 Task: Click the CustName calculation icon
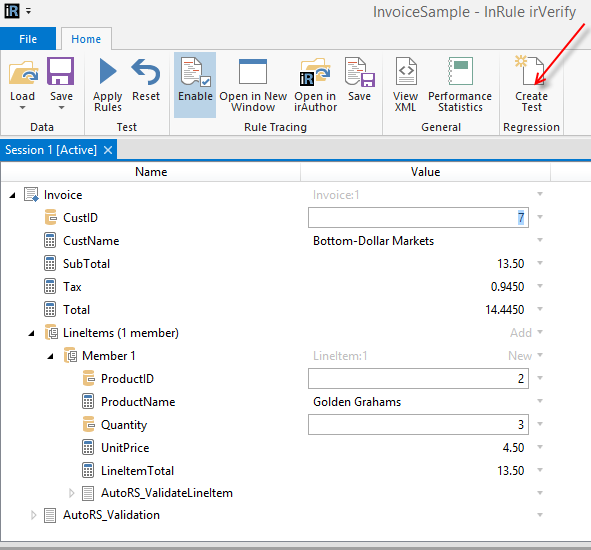point(50,241)
